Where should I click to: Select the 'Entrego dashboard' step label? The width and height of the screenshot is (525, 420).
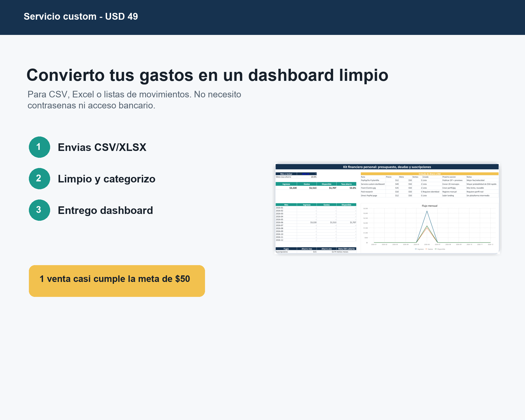105,211
